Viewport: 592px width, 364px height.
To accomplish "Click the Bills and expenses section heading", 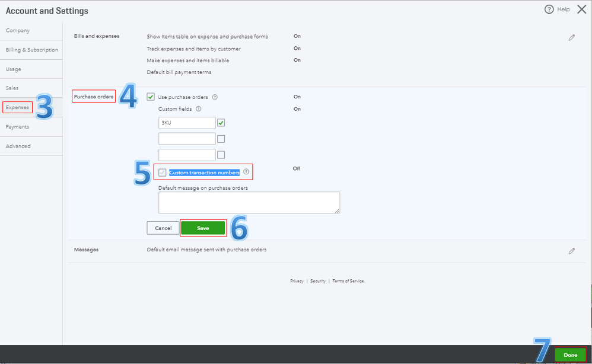I will coord(97,36).
